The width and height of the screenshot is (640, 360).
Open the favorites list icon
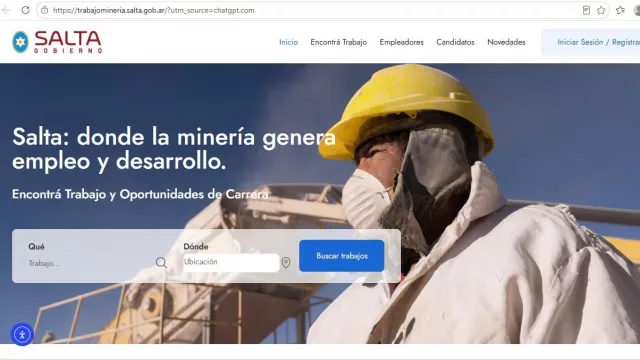pos(620,10)
